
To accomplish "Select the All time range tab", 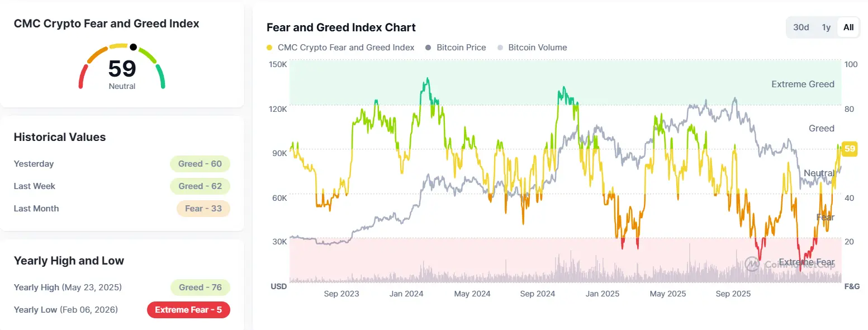I will 848,27.
